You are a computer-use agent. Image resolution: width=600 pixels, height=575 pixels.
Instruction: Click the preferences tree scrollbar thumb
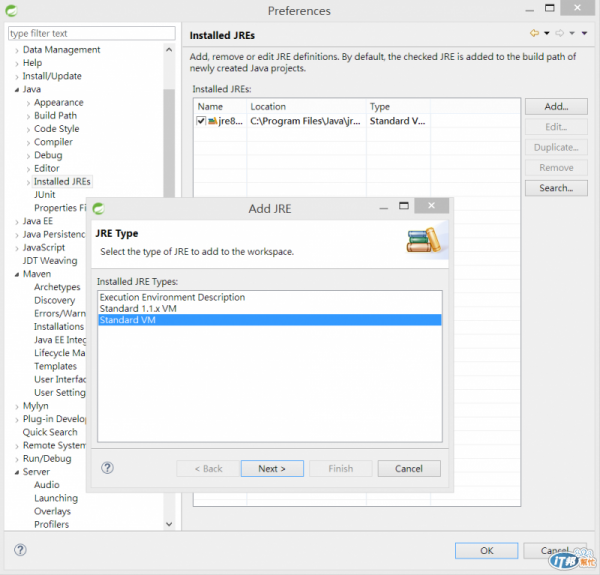click(169, 143)
